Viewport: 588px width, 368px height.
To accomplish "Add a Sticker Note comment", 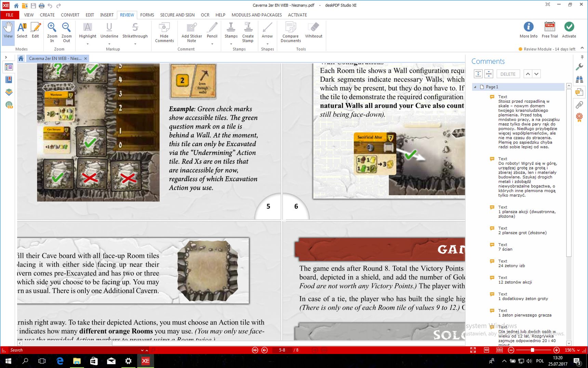I will coord(191,32).
